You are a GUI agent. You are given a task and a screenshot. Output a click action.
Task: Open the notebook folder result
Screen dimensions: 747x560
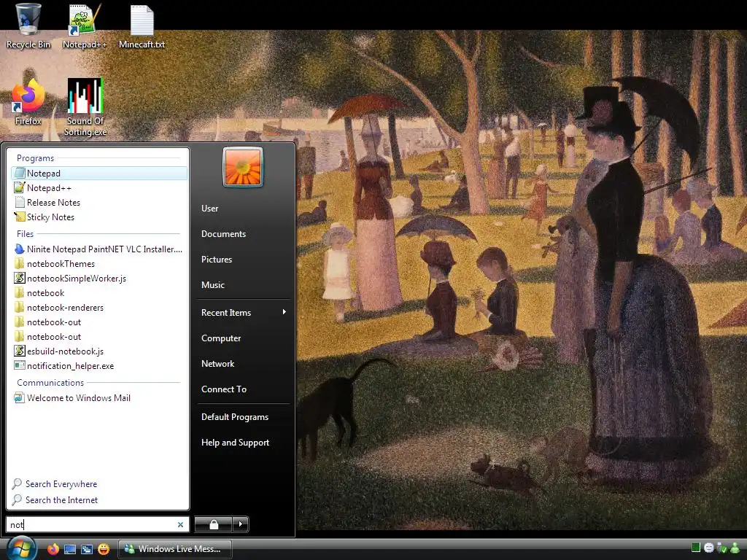(99, 293)
